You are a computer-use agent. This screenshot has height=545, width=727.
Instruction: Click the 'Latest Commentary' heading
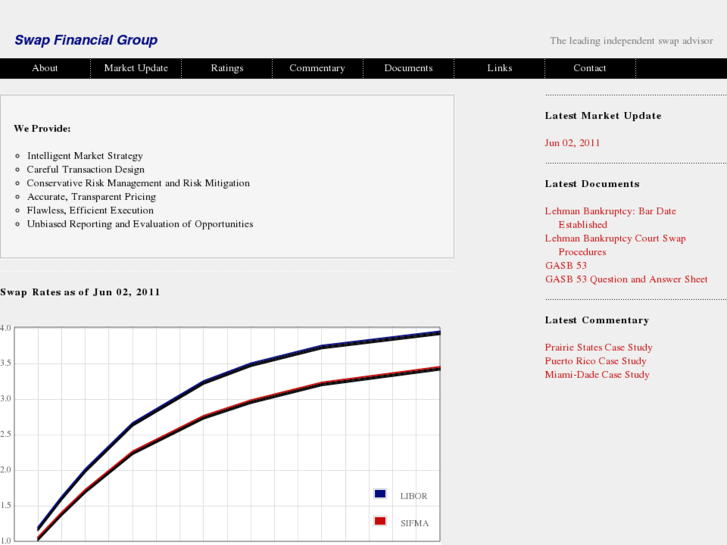point(597,321)
